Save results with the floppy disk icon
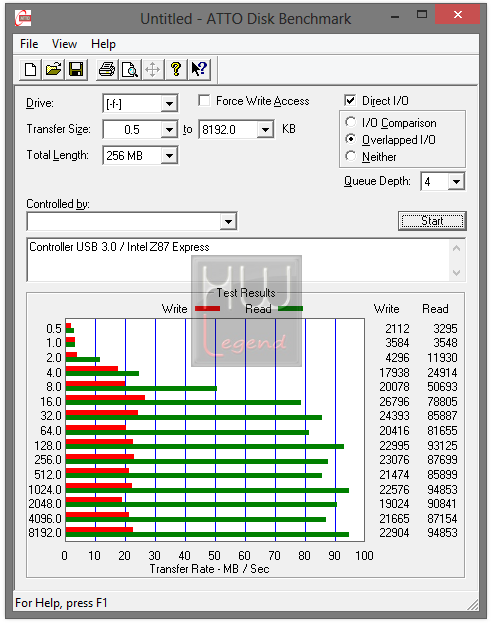The width and height of the screenshot is (493, 623). (76, 70)
